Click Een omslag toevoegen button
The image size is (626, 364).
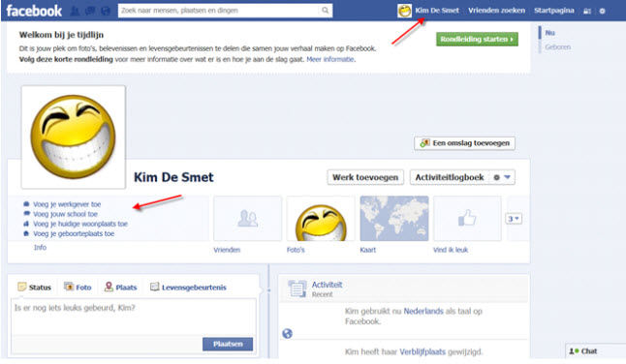pos(465,143)
